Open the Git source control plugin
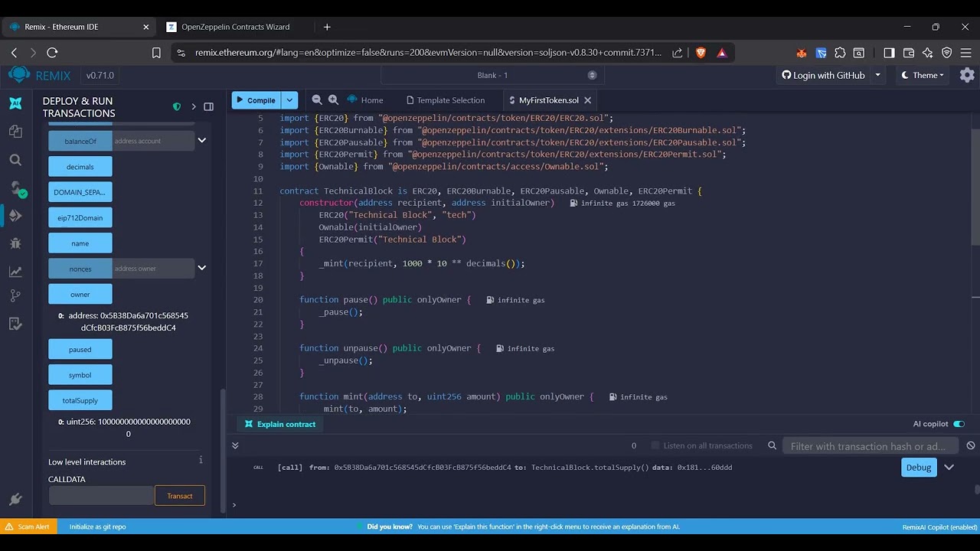980x551 pixels. (15, 296)
